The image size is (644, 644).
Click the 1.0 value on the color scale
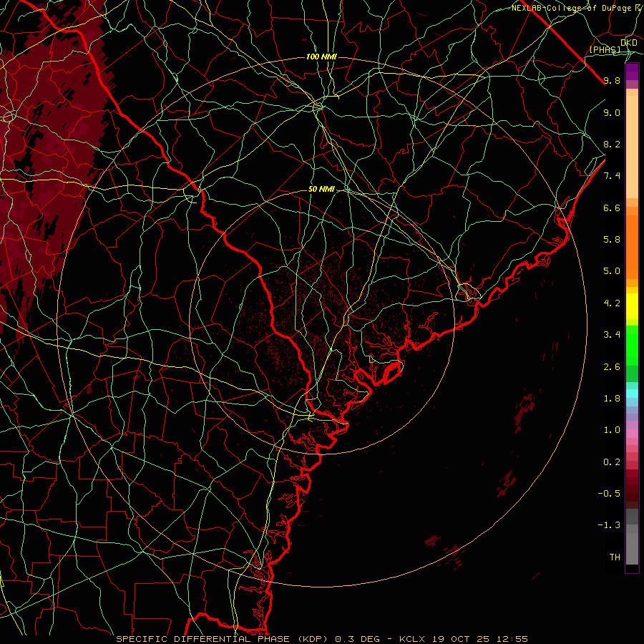(x=612, y=430)
